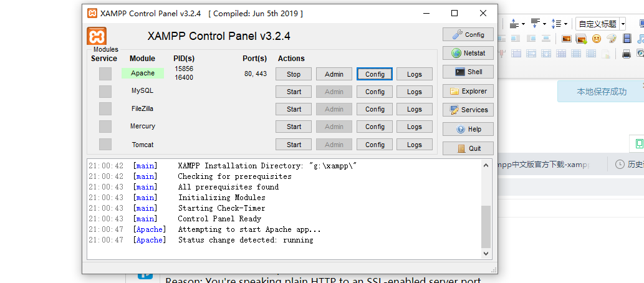Expand the line spacing dropdown arrow
The width and height of the screenshot is (644, 283).
coord(565,24)
